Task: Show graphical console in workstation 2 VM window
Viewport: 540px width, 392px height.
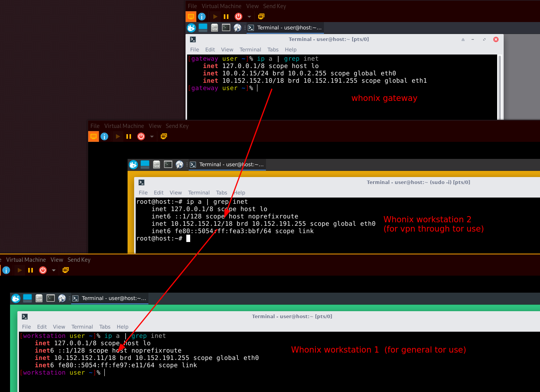Action: pos(94,136)
